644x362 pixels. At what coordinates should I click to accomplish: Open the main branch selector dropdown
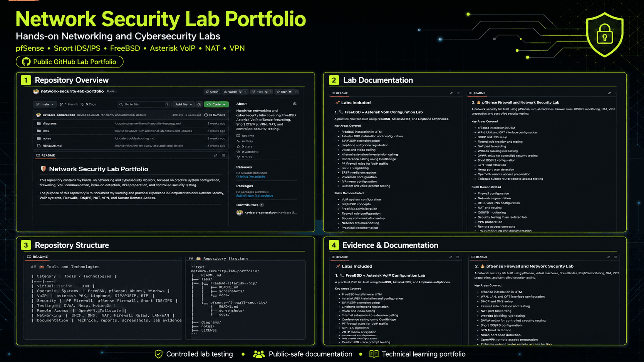45,104
